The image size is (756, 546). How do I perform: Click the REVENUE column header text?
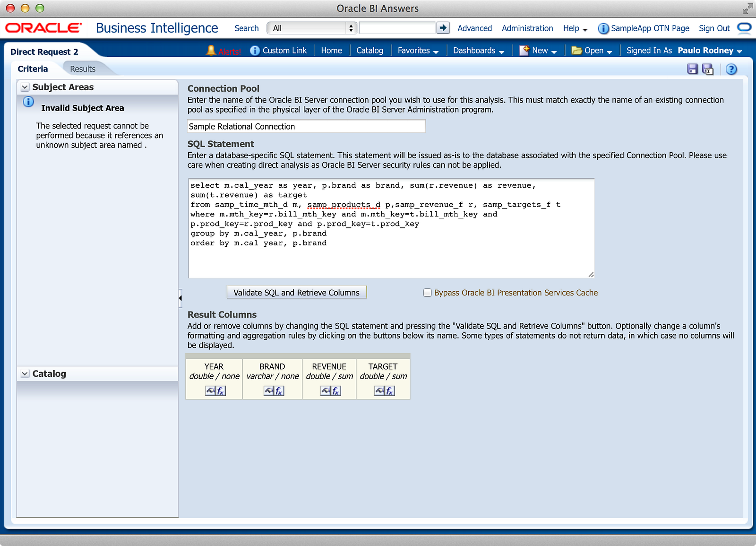(329, 366)
